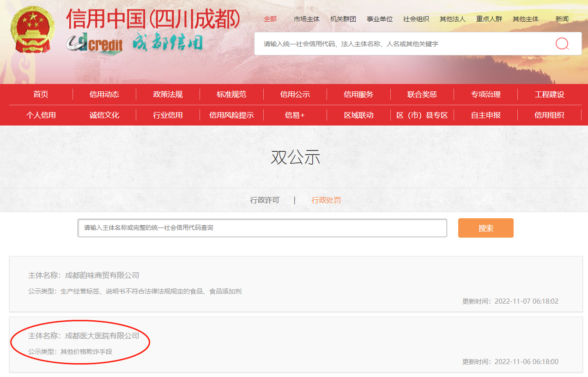The width and height of the screenshot is (588, 377).
Task: Open the 联合奖惩 navigation item
Action: [x=422, y=94]
